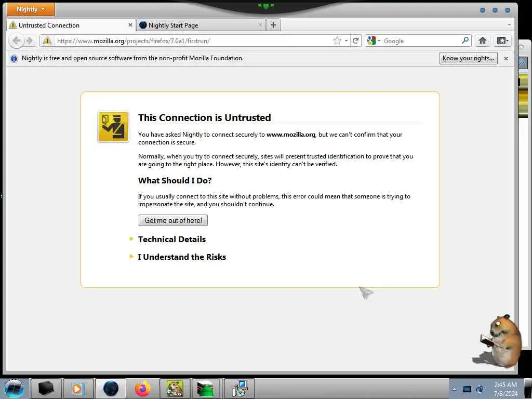Click the bold www.mozilla.org text

291,135
